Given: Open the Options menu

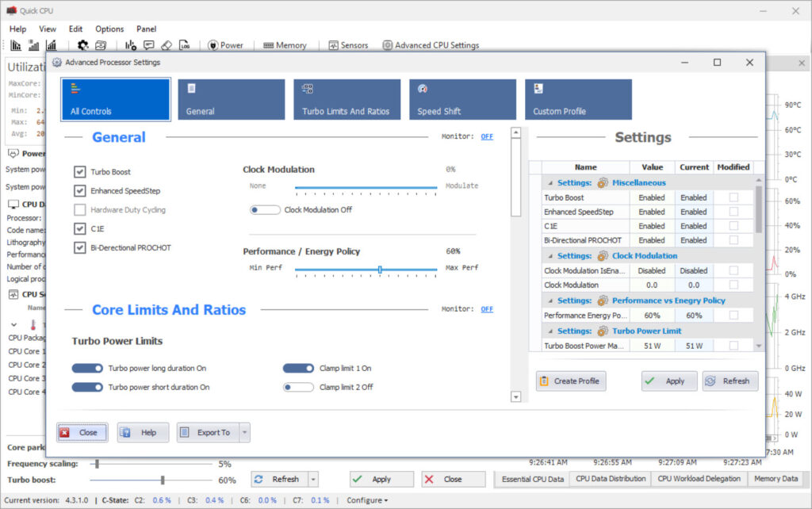Looking at the screenshot, I should 109,29.
